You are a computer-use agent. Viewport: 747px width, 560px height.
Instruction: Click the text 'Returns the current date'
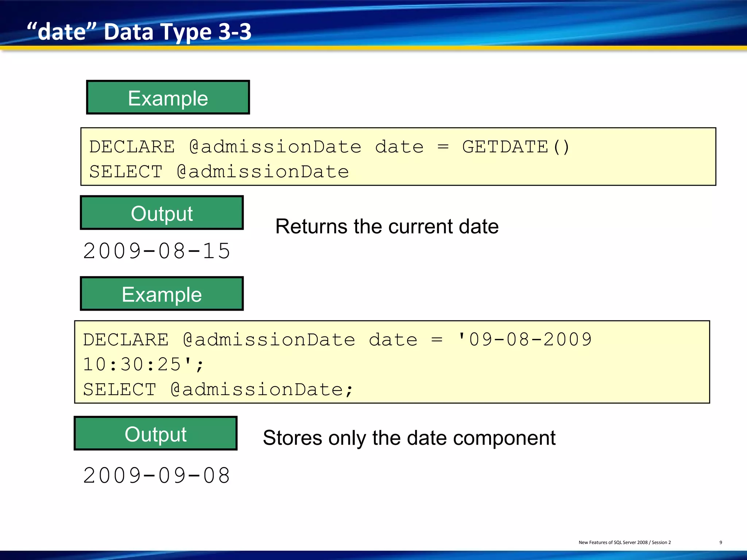pos(387,226)
